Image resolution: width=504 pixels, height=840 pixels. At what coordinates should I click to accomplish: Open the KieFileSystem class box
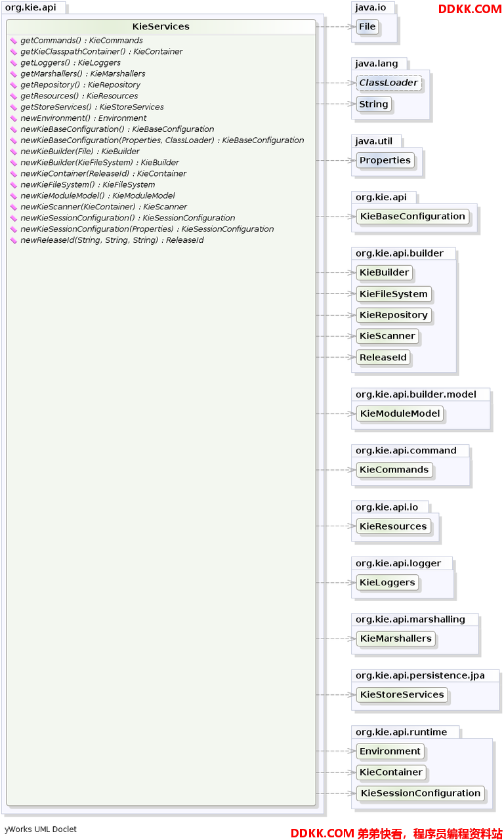tap(394, 294)
